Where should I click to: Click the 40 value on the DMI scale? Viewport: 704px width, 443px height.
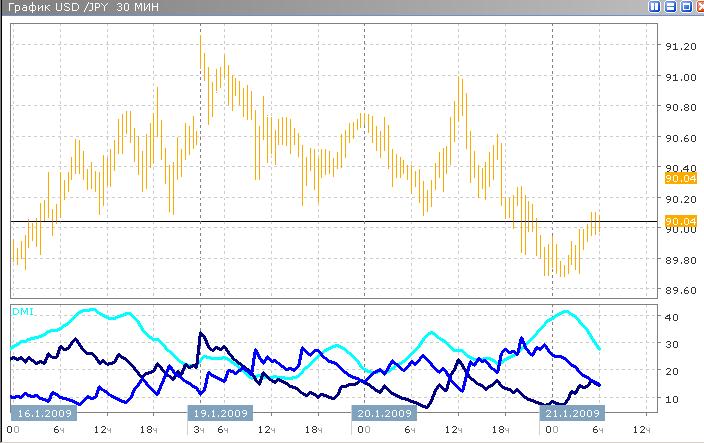coord(672,317)
